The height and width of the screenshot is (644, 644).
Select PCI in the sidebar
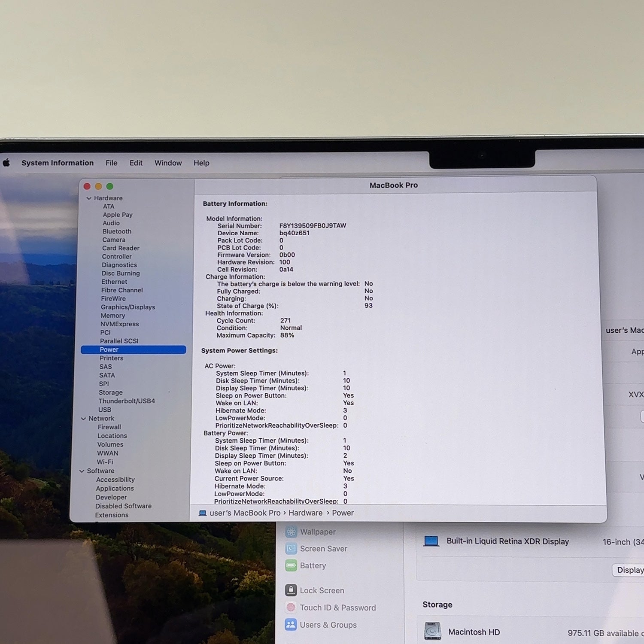coord(105,332)
